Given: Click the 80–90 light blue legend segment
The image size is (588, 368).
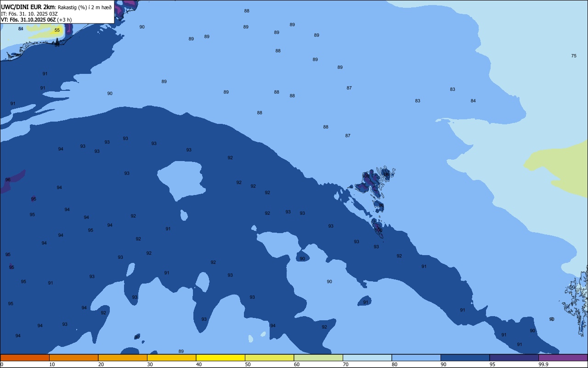Looking at the screenshot, I should point(416,357).
